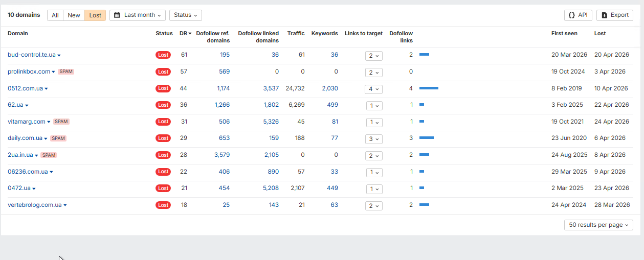Screen dimensions: 644x260
Task: Open 62.ua domain link
Action: point(15,105)
